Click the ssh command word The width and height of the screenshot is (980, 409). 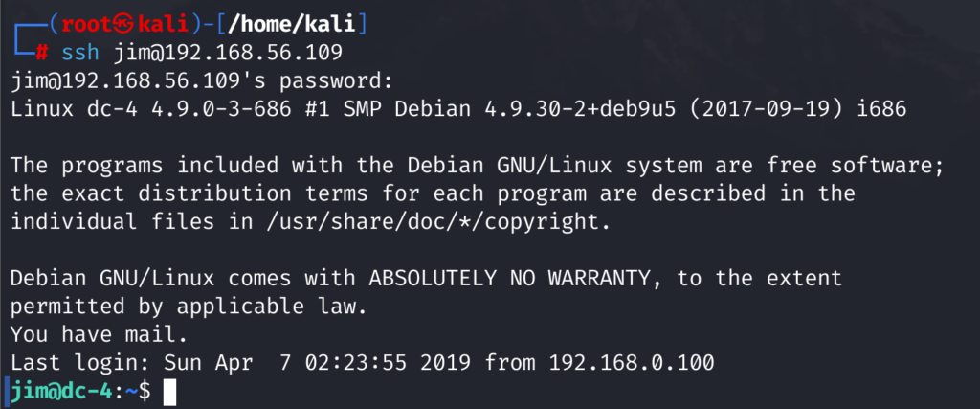80,53
